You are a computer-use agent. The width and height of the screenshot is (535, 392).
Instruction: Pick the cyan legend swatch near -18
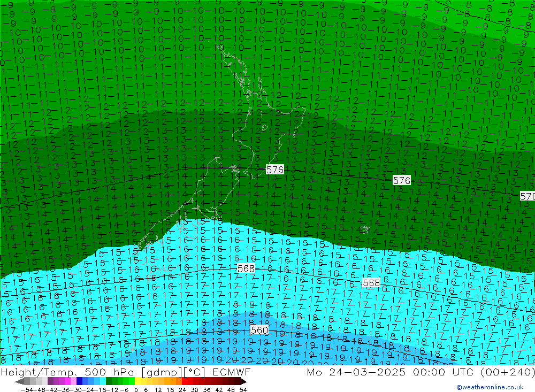[x=103, y=381]
